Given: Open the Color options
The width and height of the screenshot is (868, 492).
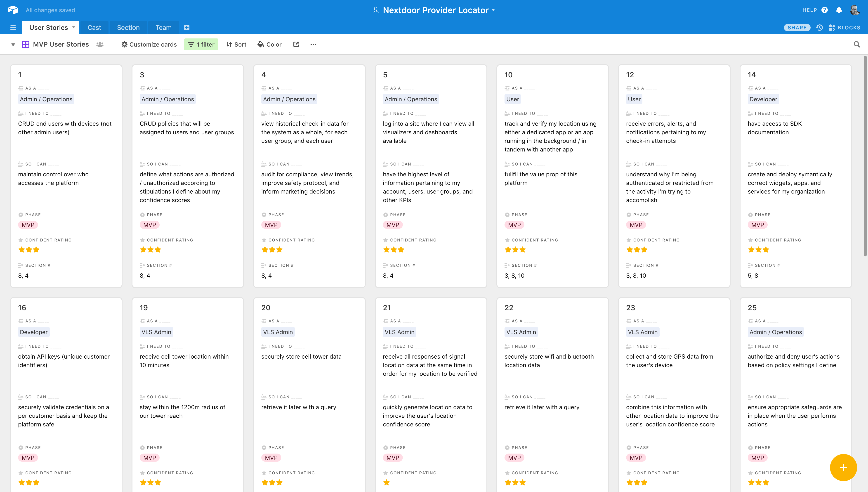Looking at the screenshot, I should tap(269, 44).
